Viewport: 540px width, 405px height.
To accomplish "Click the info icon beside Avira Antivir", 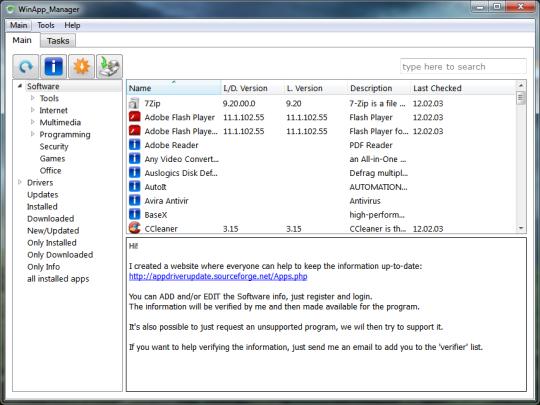I will tap(134, 200).
